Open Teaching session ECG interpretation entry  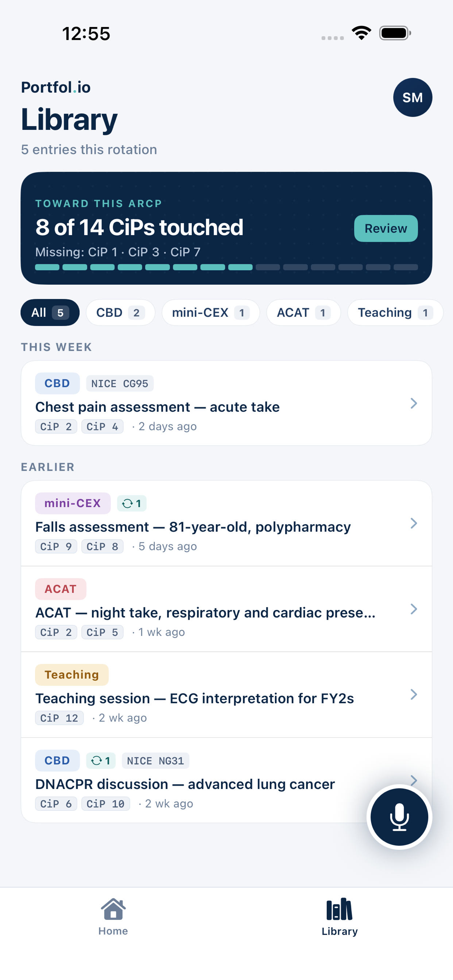pyautogui.click(x=226, y=694)
